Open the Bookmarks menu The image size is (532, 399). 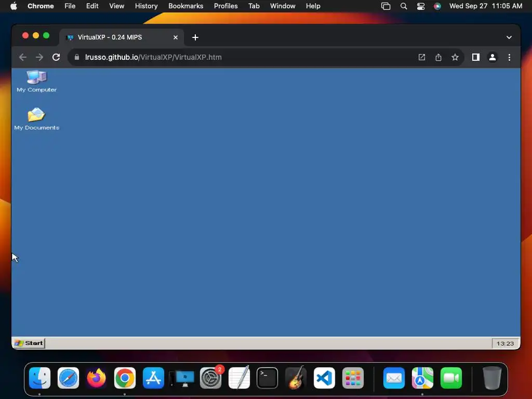tap(186, 6)
